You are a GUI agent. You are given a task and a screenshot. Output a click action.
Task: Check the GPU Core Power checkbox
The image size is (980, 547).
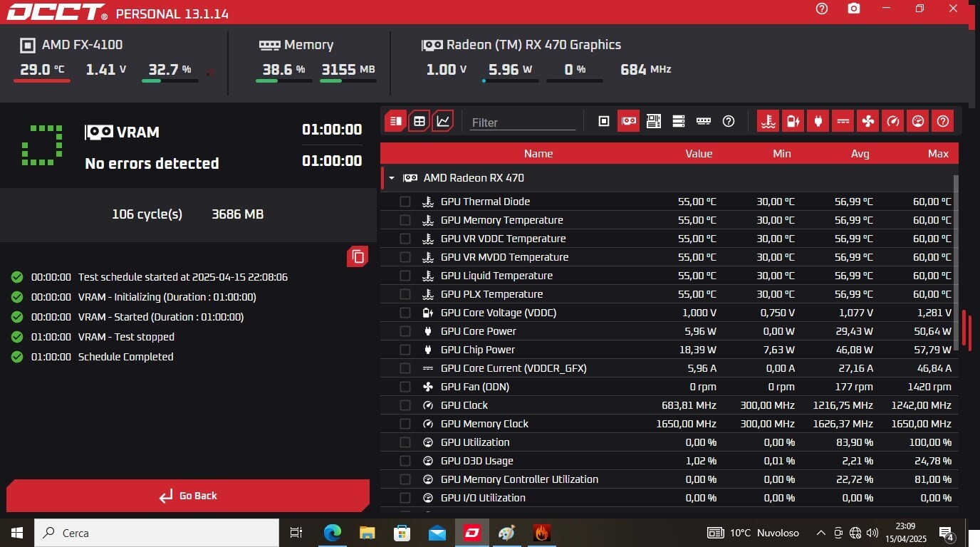(x=405, y=331)
